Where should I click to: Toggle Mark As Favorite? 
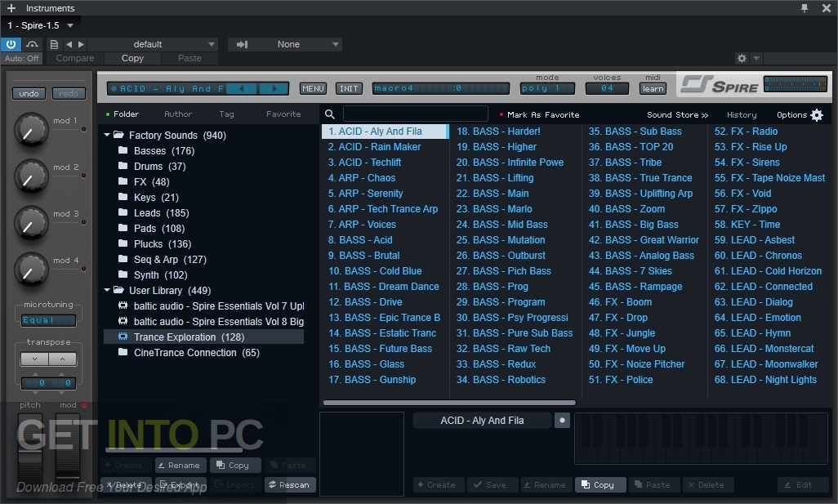[x=539, y=115]
